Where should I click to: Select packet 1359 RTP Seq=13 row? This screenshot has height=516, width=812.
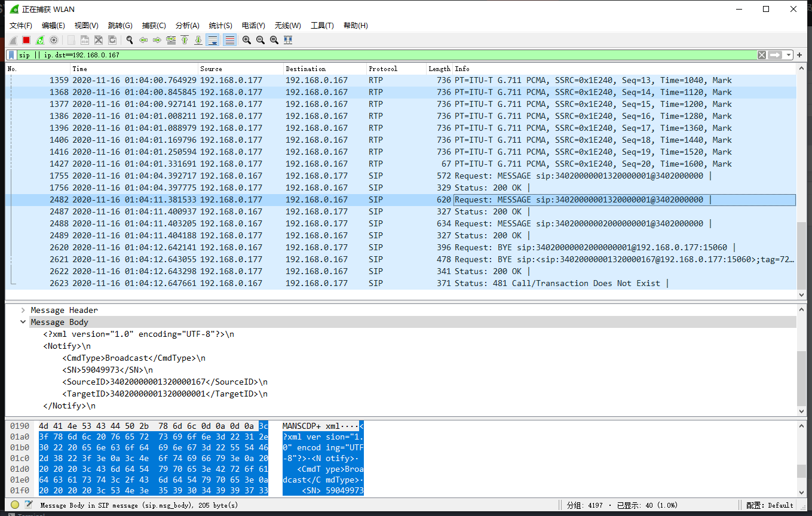point(400,80)
